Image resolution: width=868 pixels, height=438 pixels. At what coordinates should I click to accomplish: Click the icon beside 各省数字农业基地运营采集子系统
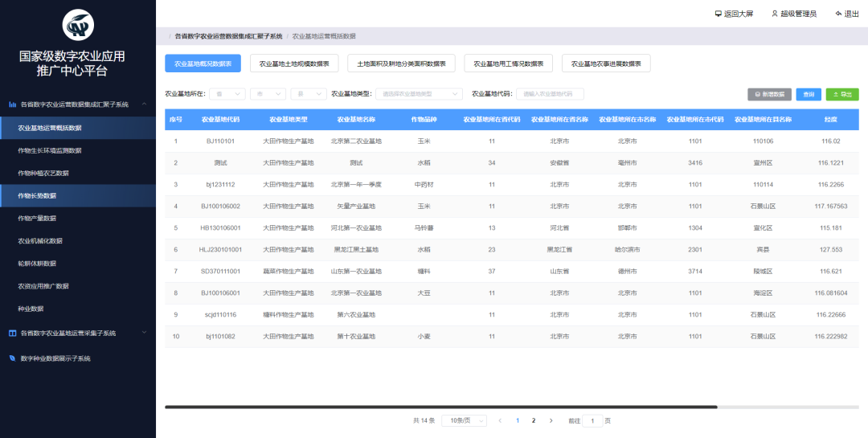tap(12, 333)
